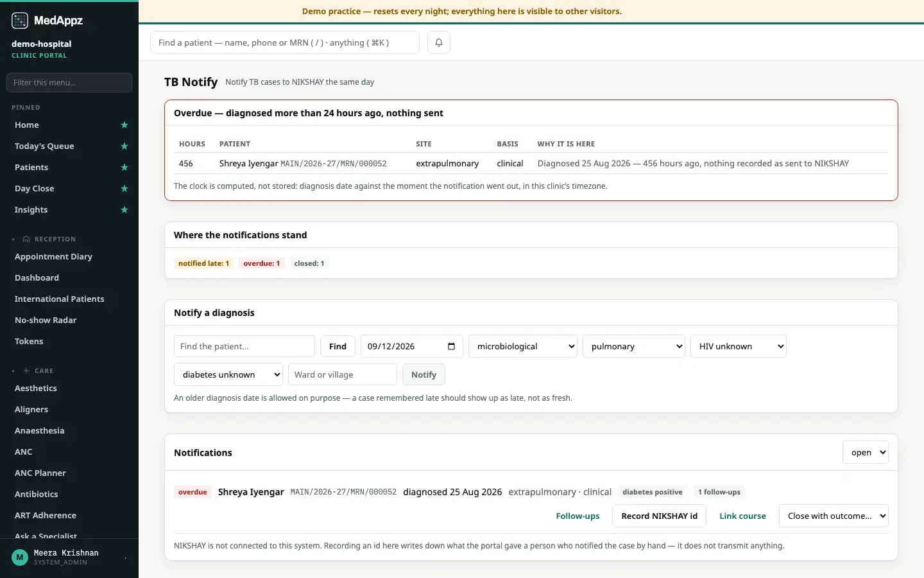Click the diabetes positive tag
This screenshot has width=924, height=578.
pos(653,492)
